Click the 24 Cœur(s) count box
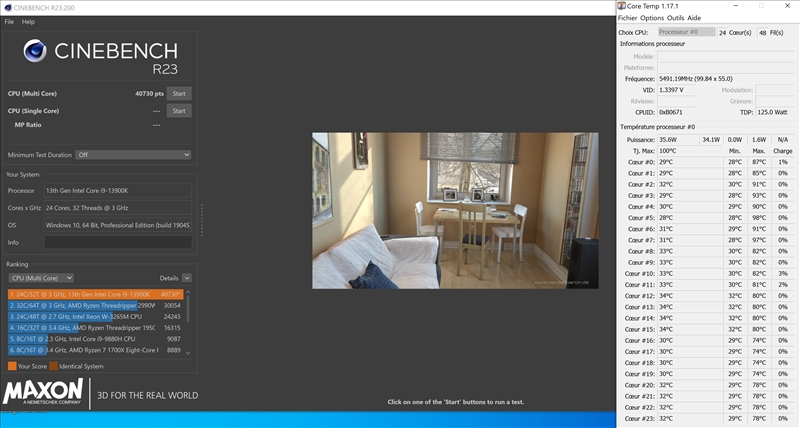The image size is (800, 428). pyautogui.click(x=722, y=33)
